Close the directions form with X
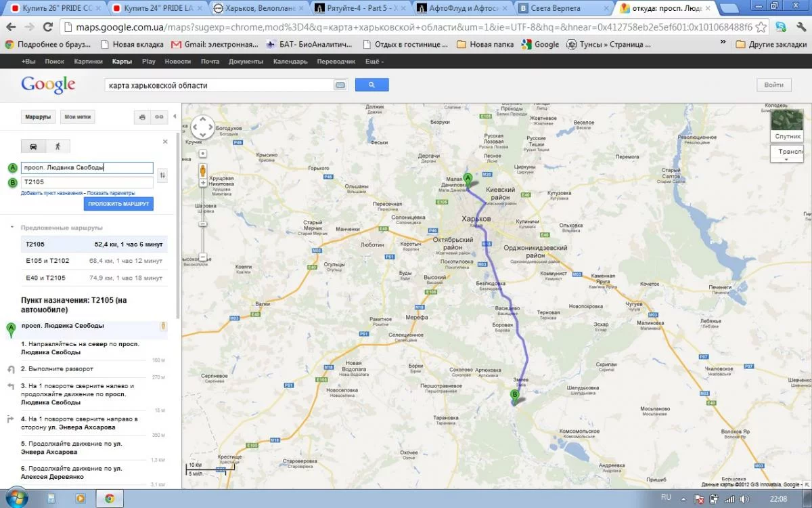The width and height of the screenshot is (812, 508). coord(165,142)
